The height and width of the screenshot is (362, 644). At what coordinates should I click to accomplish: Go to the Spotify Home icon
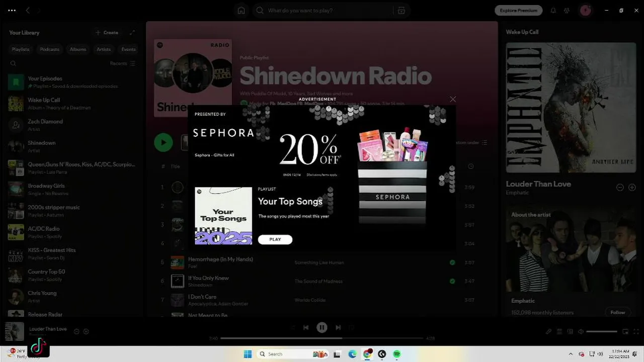click(x=242, y=11)
